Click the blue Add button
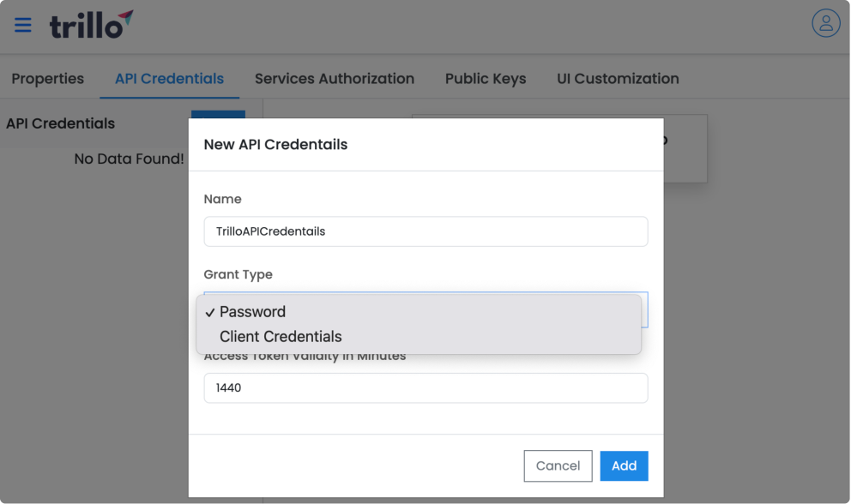Viewport: 851px width, 504px height. pyautogui.click(x=624, y=466)
